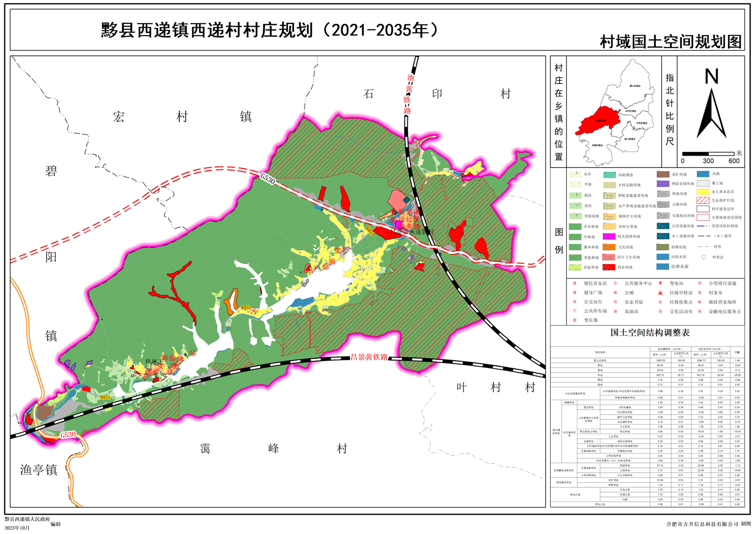Image resolution: width=756 pixels, height=534 pixels.
Task: Click the 洪涝风险控制线 blue line symbol
Action: pyautogui.click(x=704, y=226)
